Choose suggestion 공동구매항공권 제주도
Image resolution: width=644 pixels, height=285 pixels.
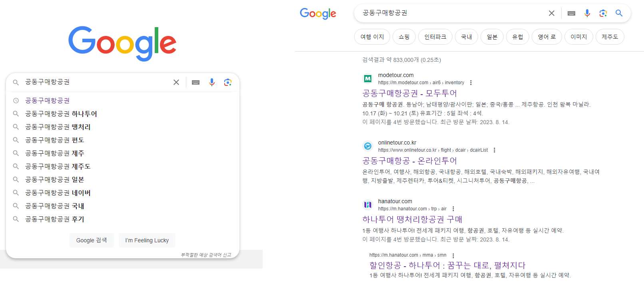coord(123,166)
